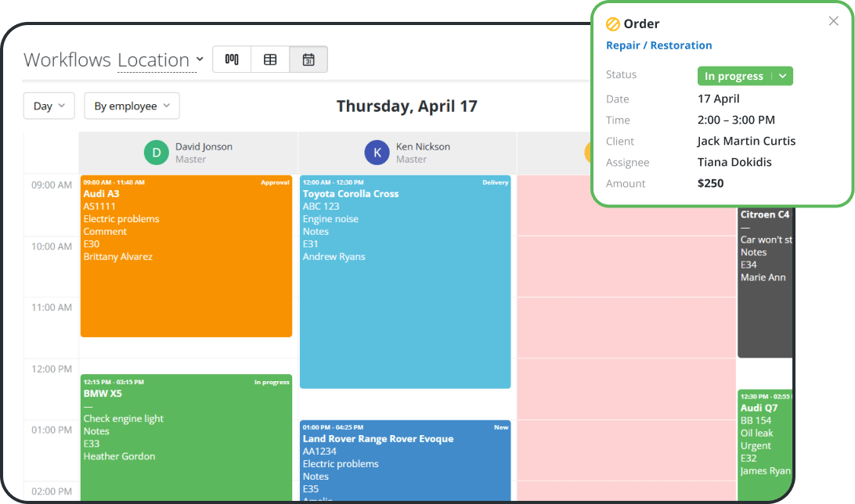Expand the By employee dropdown
This screenshot has height=504, width=855.
[x=132, y=106]
